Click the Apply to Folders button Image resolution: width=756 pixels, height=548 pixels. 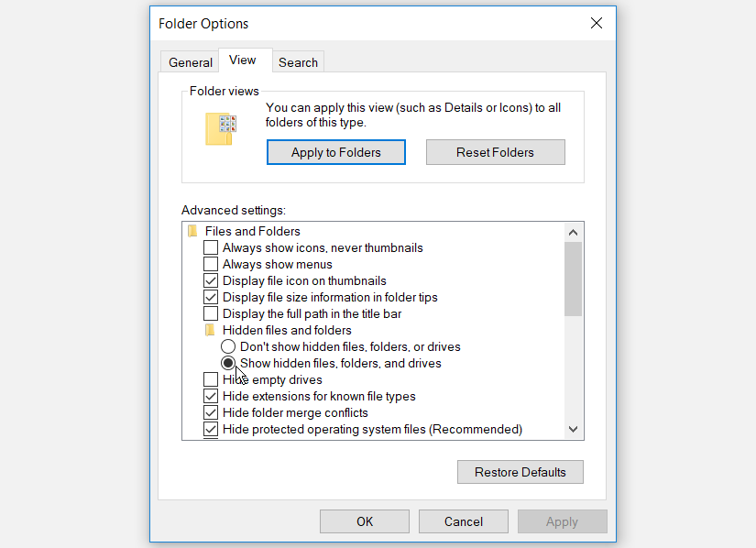coord(336,152)
